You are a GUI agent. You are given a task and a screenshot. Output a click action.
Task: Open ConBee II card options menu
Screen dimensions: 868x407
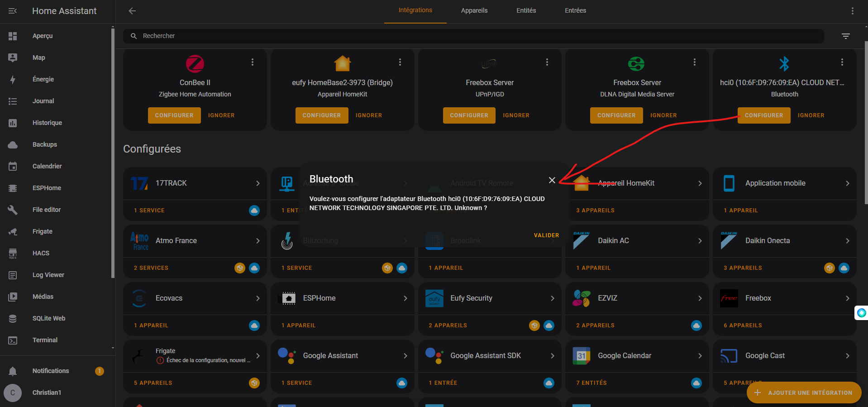(253, 62)
